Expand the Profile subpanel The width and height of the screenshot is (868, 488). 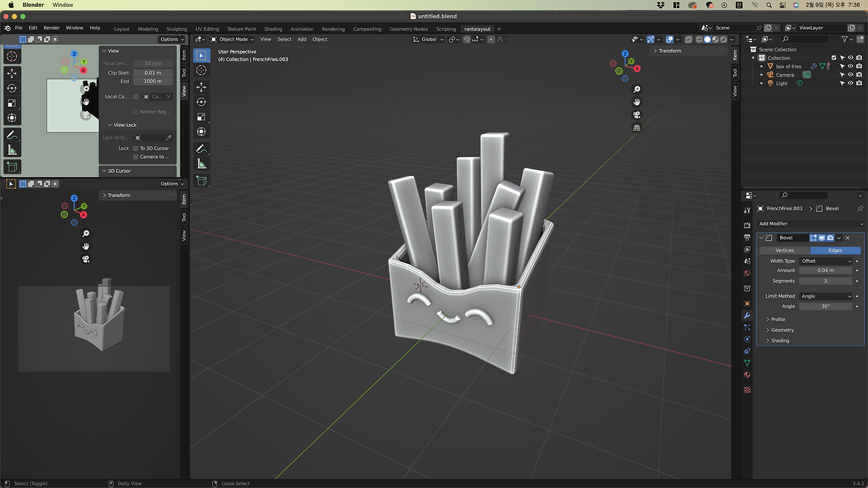(777, 319)
